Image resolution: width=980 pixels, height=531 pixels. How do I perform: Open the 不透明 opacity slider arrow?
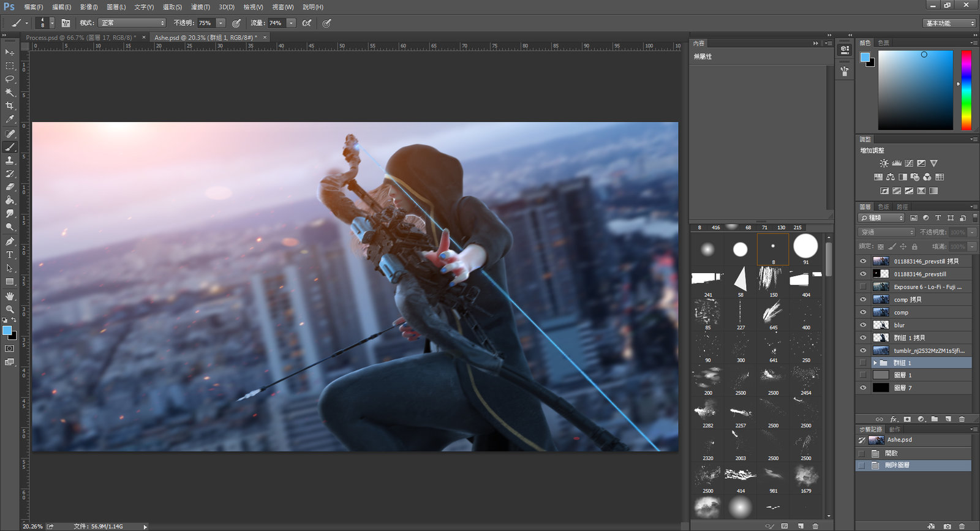click(x=221, y=23)
